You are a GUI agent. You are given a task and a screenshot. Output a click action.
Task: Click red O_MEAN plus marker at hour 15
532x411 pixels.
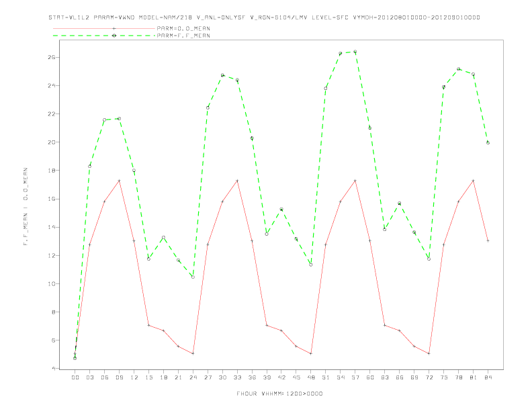[x=148, y=325]
